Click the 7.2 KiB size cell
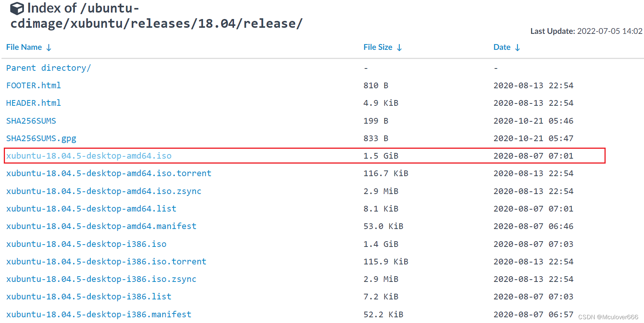The width and height of the screenshot is (644, 323). pos(381,297)
